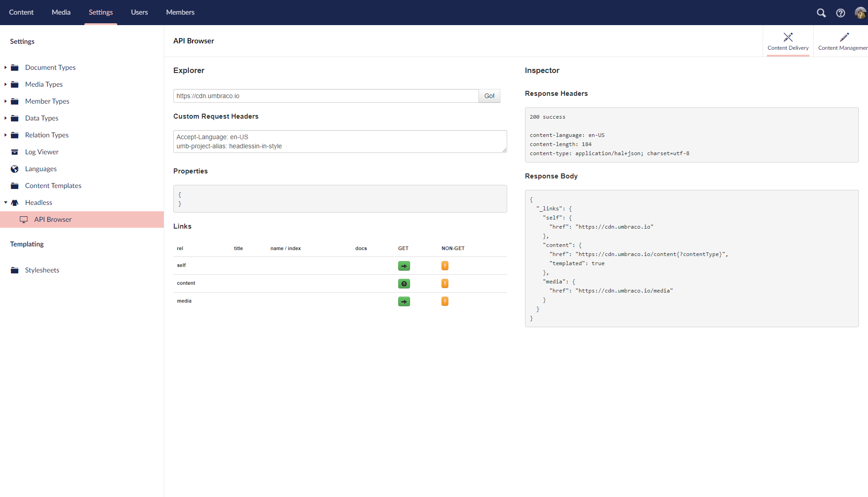Image resolution: width=868 pixels, height=497 pixels.
Task: Click the "self" rel cell
Action: click(182, 265)
